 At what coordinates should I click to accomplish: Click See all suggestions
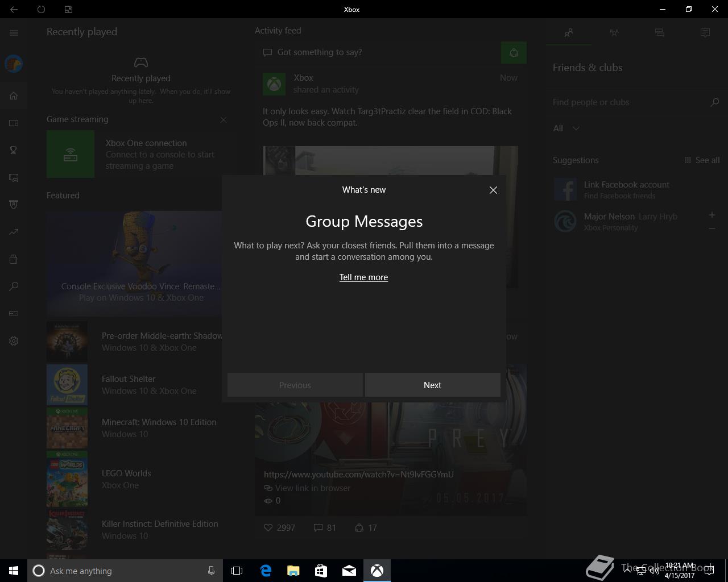(702, 160)
